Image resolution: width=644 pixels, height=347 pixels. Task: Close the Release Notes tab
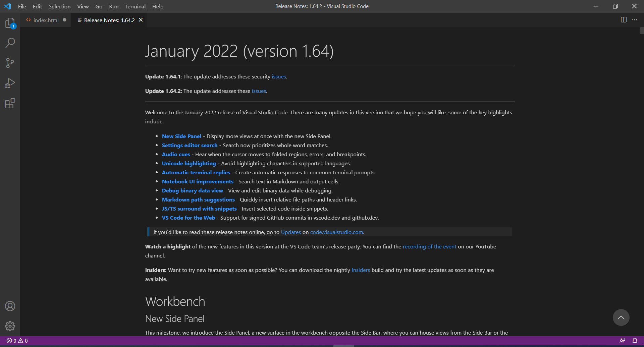(x=141, y=20)
